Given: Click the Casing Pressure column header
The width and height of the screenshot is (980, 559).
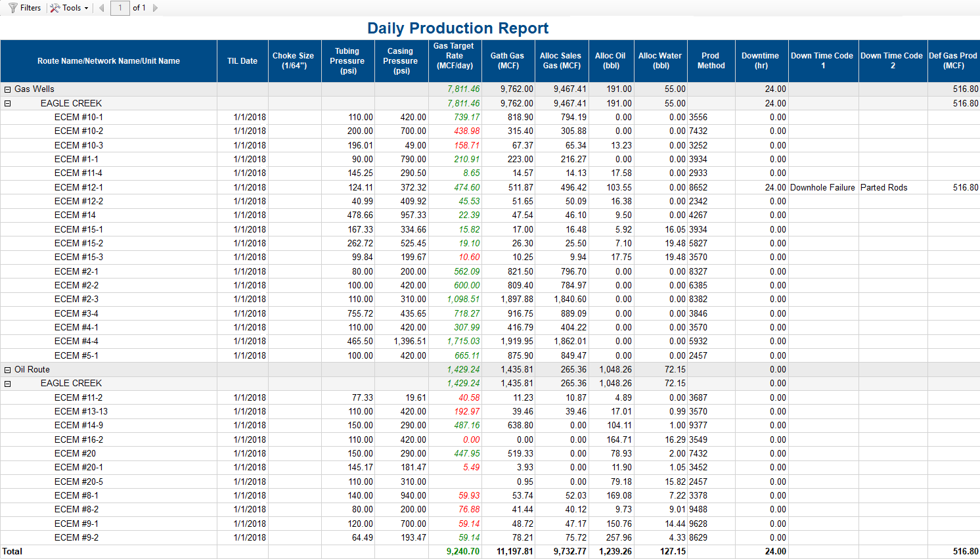Looking at the screenshot, I should [x=401, y=61].
